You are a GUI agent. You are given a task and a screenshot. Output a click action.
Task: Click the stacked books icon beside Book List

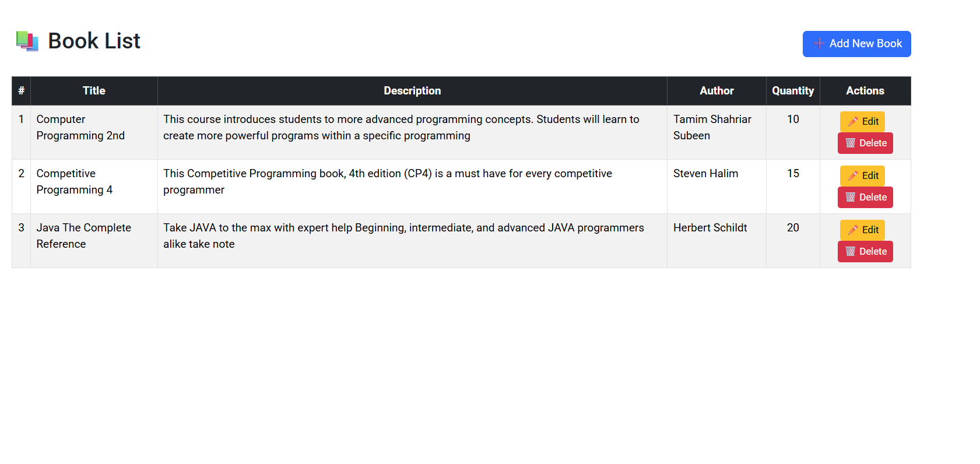27,41
